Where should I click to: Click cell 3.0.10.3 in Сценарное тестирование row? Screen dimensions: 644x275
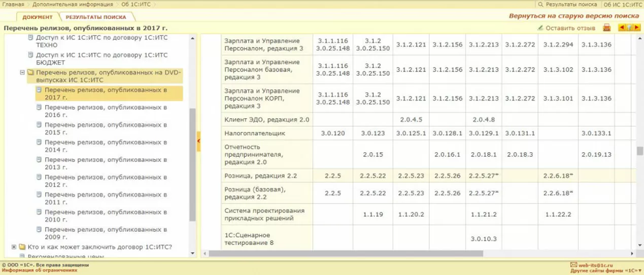point(484,238)
